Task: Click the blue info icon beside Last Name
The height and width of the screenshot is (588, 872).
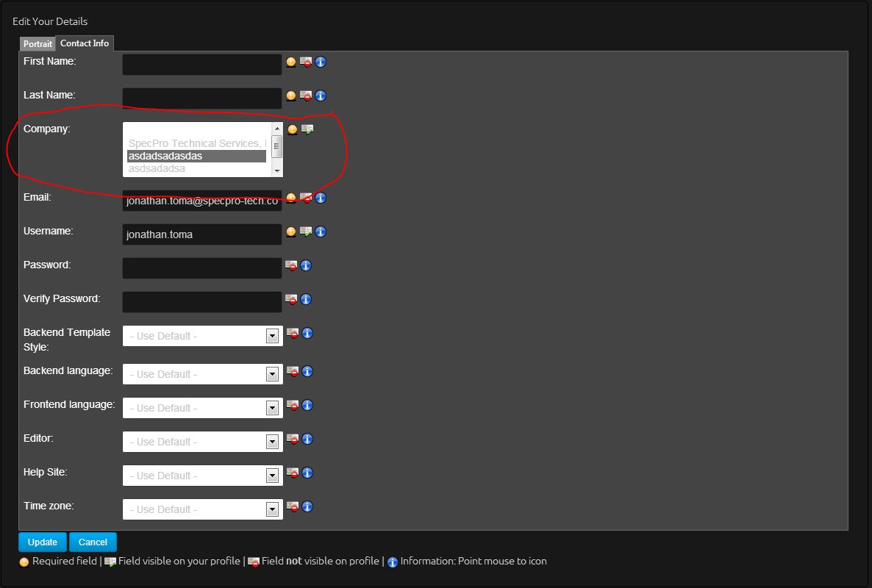Action: (321, 96)
